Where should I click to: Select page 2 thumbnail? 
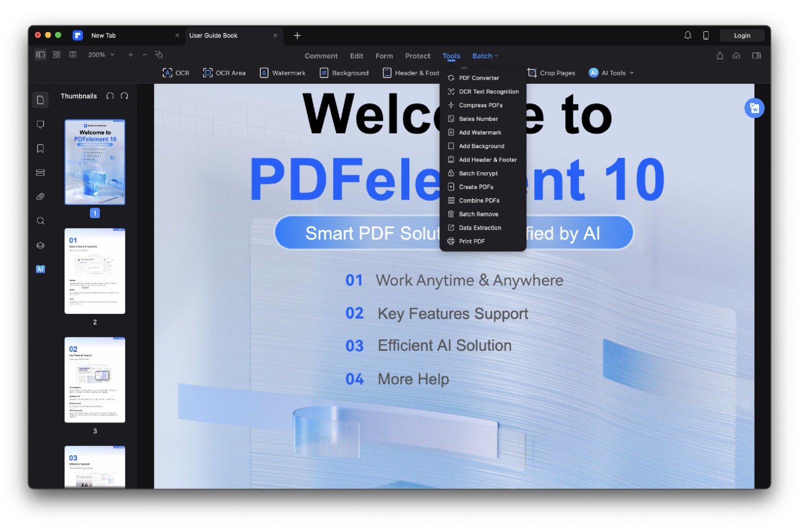click(x=95, y=271)
